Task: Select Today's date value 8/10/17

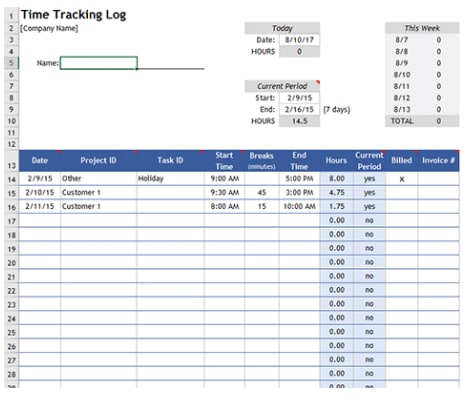Action: pos(299,40)
